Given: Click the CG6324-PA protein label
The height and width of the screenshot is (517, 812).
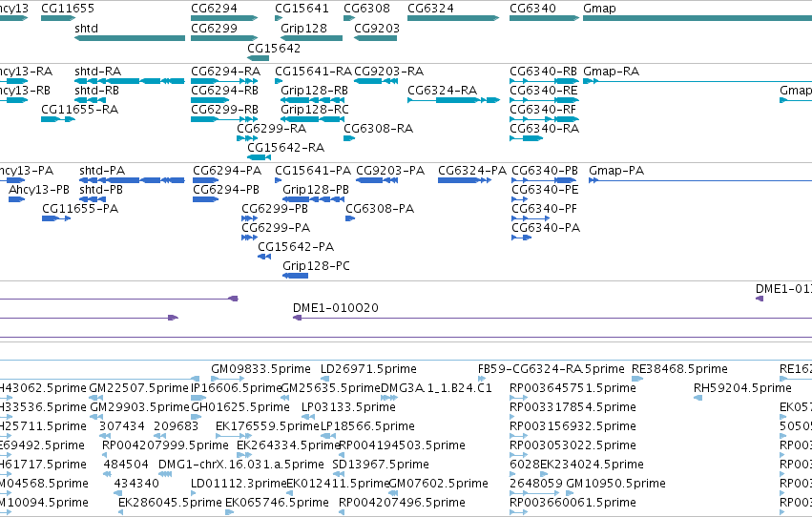Looking at the screenshot, I should 471,170.
